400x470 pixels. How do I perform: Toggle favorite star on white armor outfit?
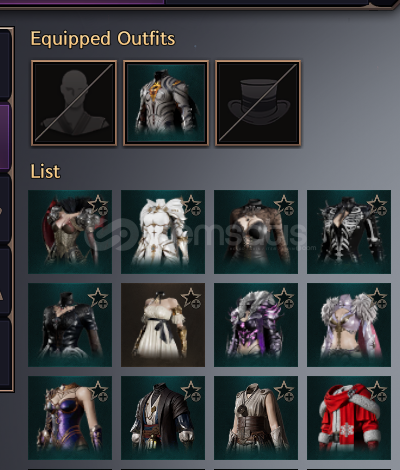tap(192, 205)
